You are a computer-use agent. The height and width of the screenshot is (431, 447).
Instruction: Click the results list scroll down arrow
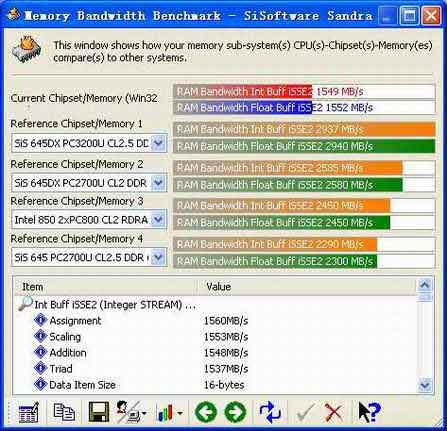pos(425,385)
